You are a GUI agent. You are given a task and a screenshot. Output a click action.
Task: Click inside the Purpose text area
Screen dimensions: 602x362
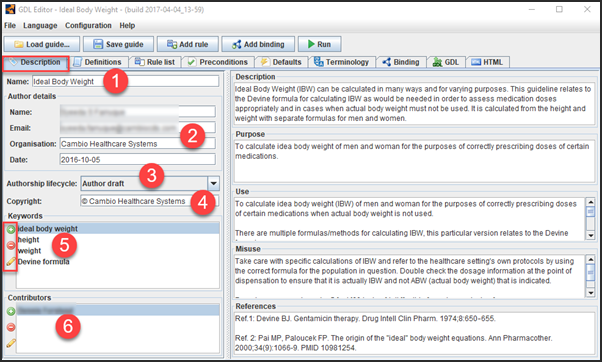[x=414, y=161]
